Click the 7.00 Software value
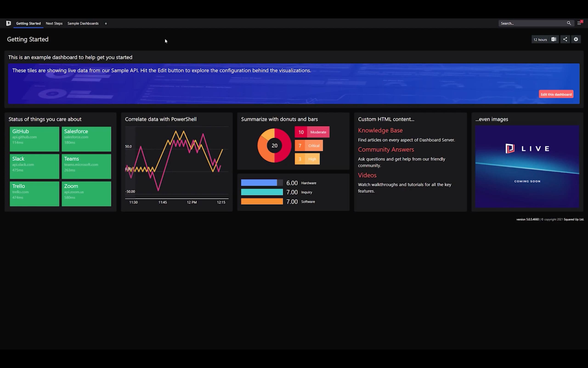 (x=292, y=202)
